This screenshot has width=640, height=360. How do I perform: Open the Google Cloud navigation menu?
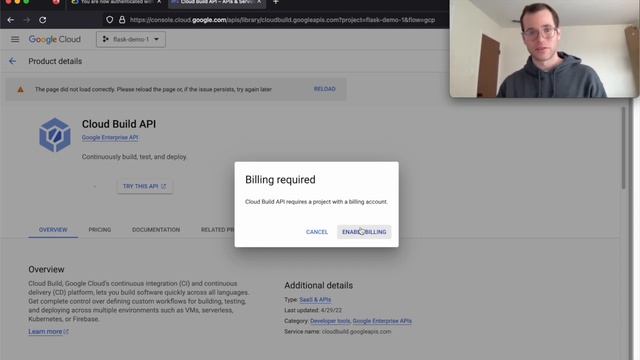(15, 39)
